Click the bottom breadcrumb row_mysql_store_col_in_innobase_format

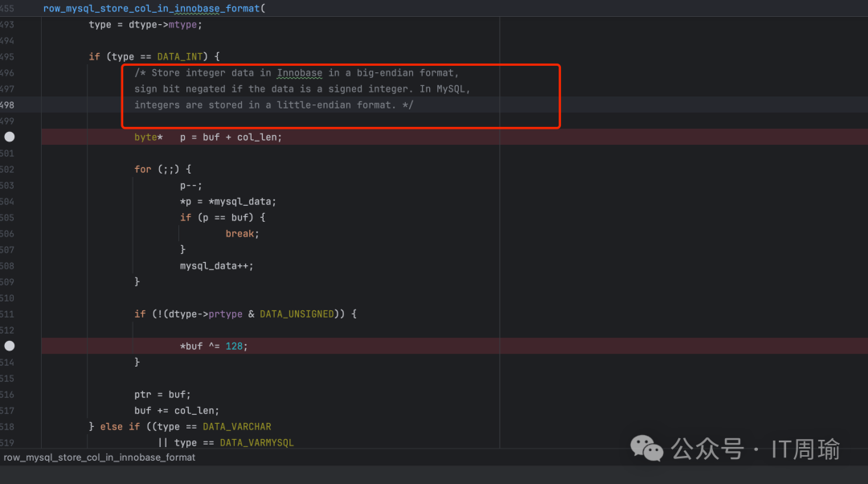click(100, 457)
